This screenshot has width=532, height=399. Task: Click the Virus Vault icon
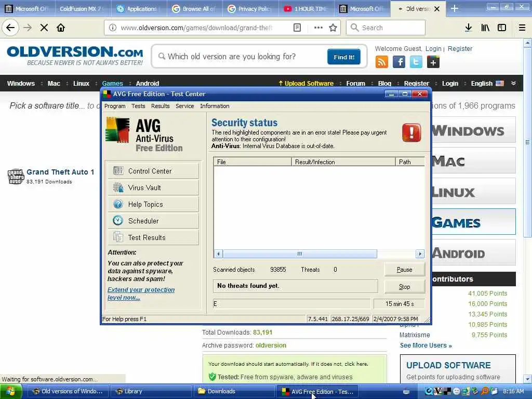tap(118, 187)
